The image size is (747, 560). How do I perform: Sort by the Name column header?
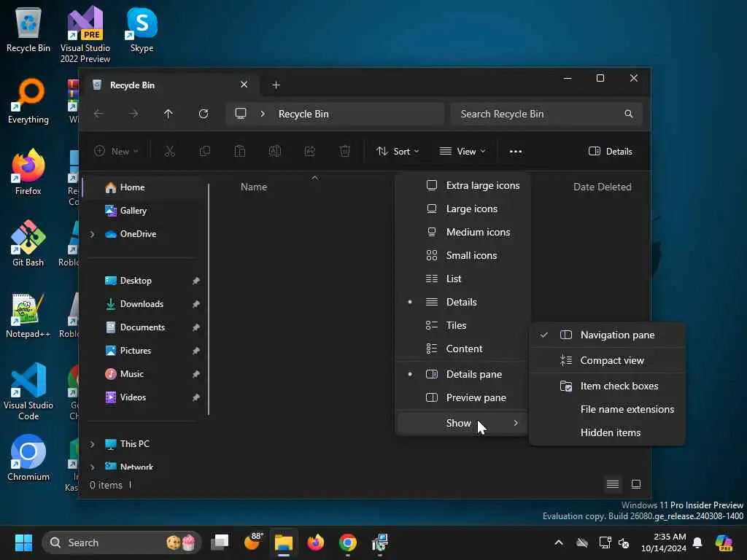(x=253, y=187)
